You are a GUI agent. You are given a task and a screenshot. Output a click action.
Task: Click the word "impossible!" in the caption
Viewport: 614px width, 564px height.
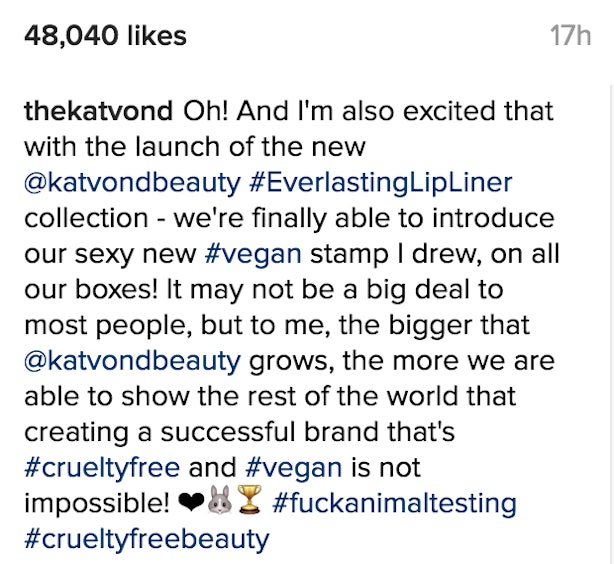[x=97, y=504]
